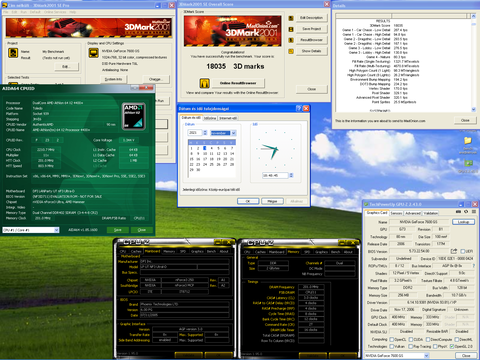Screen dimensions: 480x360
Task: Uncheck the OpenGL 2.0 checkbox in GPU-Z
Action: (452, 347)
